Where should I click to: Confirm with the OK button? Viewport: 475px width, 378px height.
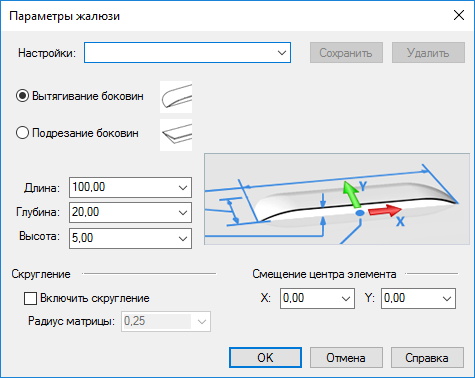265,358
